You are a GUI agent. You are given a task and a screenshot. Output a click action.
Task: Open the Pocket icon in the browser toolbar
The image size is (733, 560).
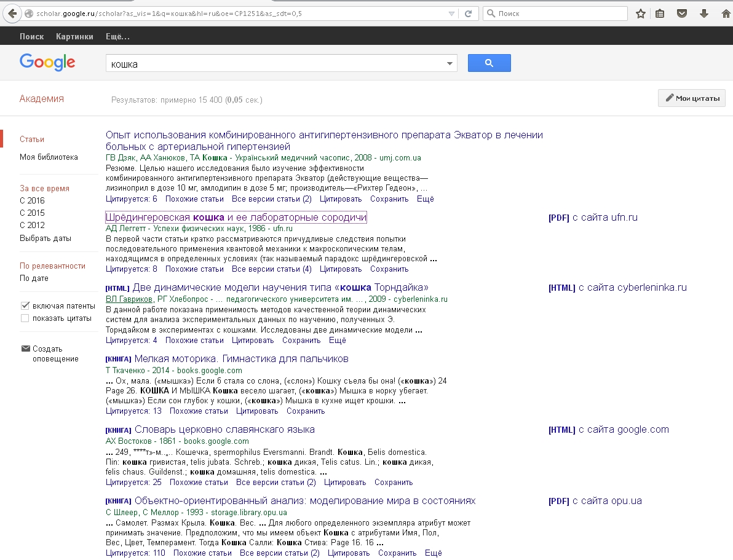tap(681, 14)
